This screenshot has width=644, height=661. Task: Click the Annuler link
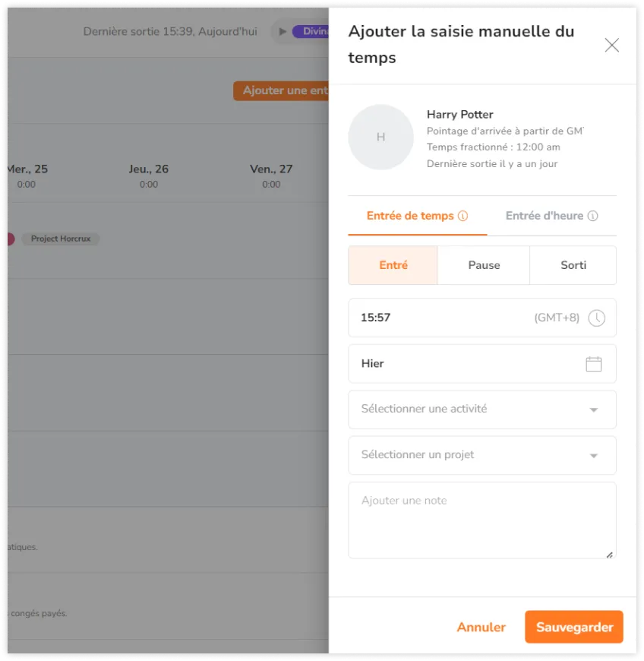point(481,628)
